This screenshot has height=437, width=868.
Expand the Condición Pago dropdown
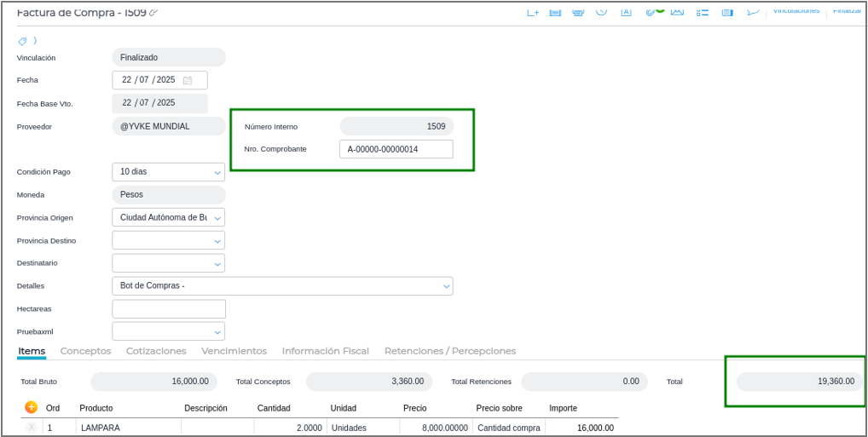(217, 172)
